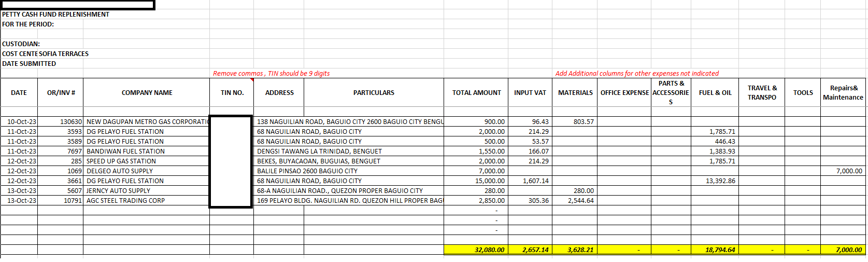Screen dimensions: 868x262
Task: Select OR number 10791
Action: click(61, 201)
